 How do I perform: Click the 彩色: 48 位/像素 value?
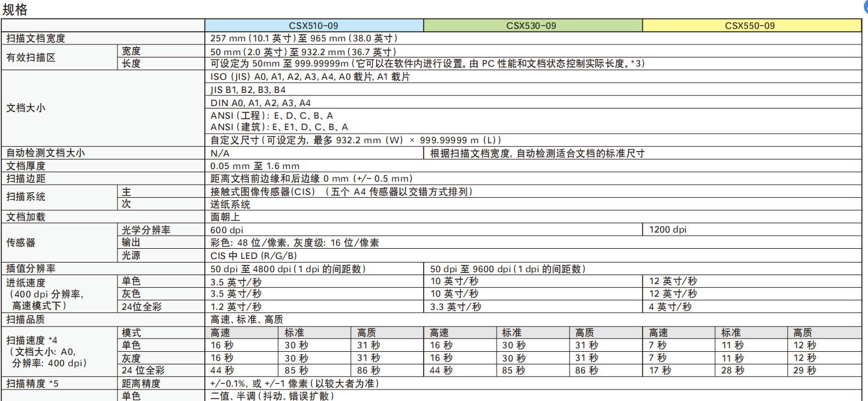tap(295, 243)
